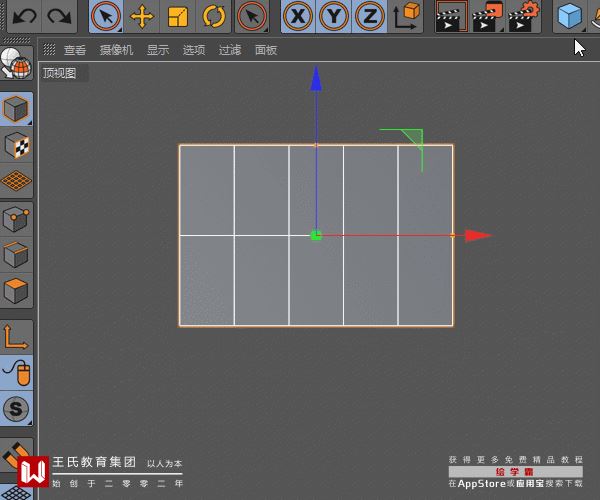Undo the last action
Screen dimensions: 600x500
point(24,16)
